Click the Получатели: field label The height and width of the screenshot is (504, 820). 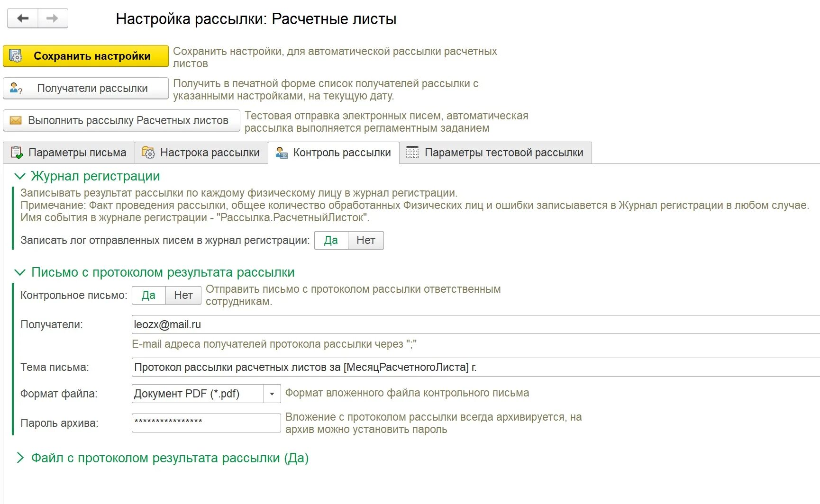click(x=52, y=324)
